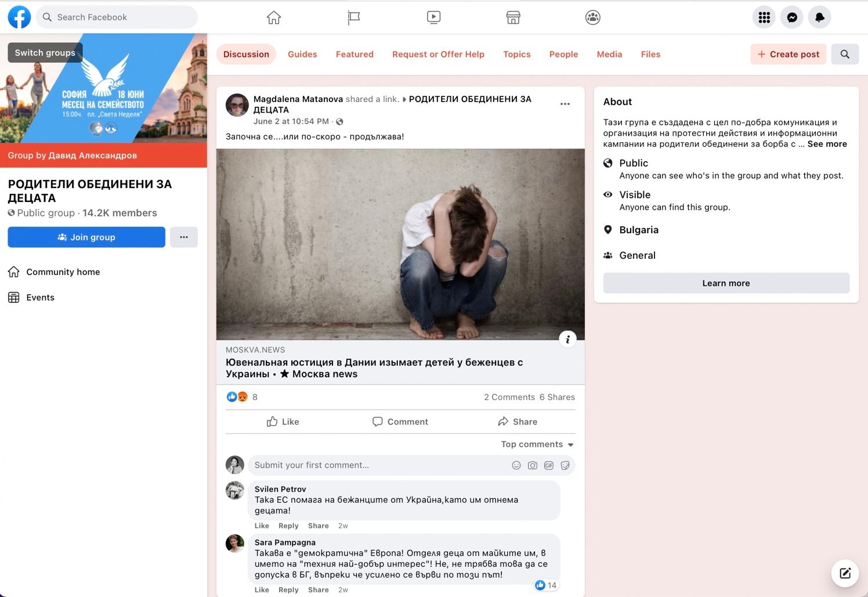Screen dimensions: 868x597
Task: Open the Marketplace storefront icon
Action: pyautogui.click(x=513, y=17)
